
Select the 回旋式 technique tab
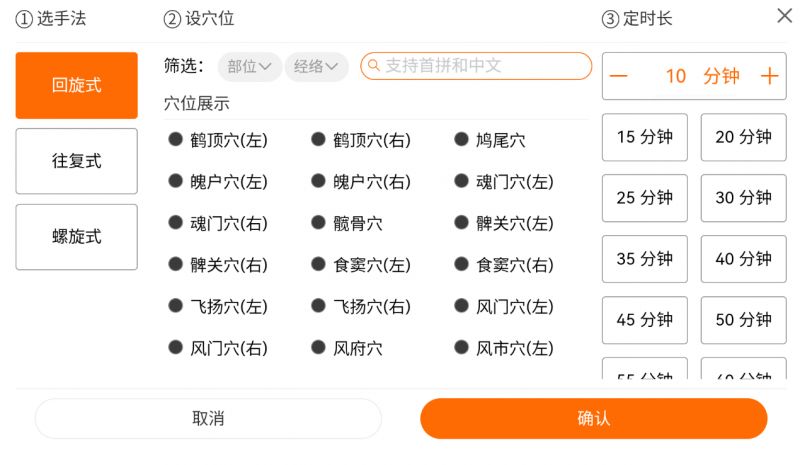(x=76, y=85)
